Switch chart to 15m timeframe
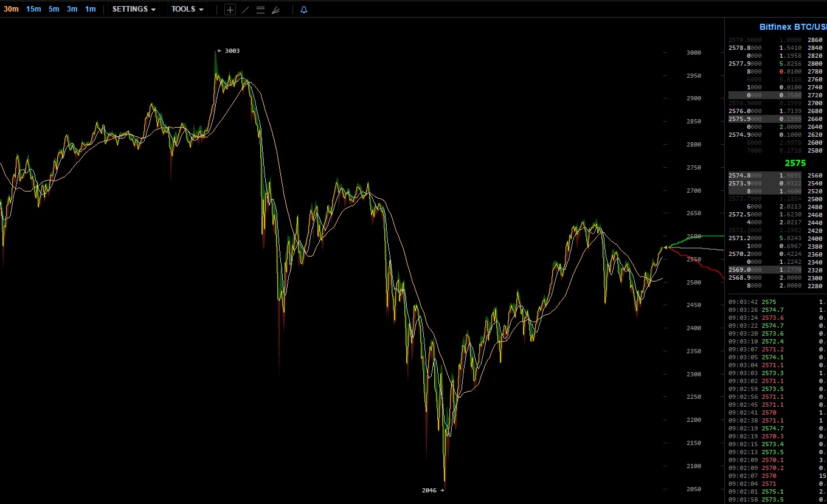This screenshot has width=827, height=504. (x=33, y=9)
